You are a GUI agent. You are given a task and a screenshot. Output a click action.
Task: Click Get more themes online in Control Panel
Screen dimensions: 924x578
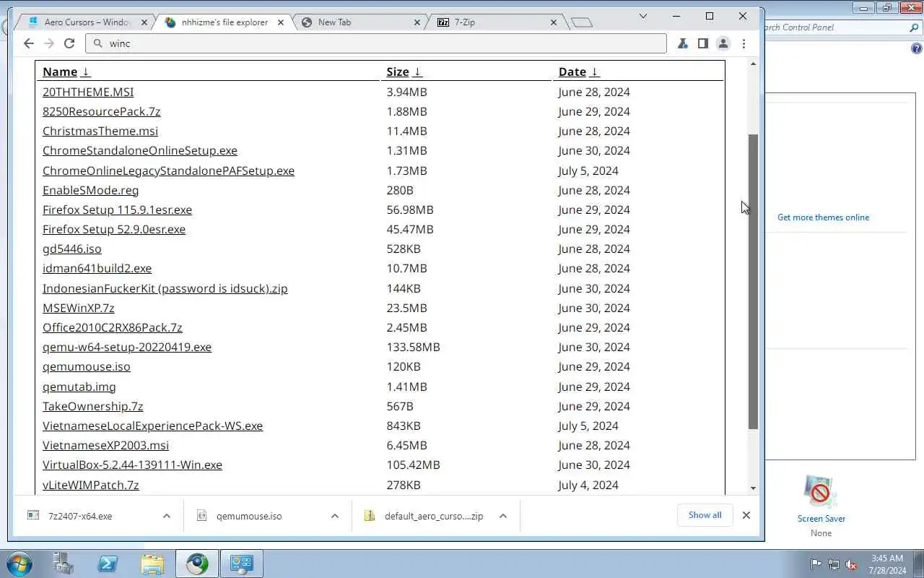coord(823,217)
